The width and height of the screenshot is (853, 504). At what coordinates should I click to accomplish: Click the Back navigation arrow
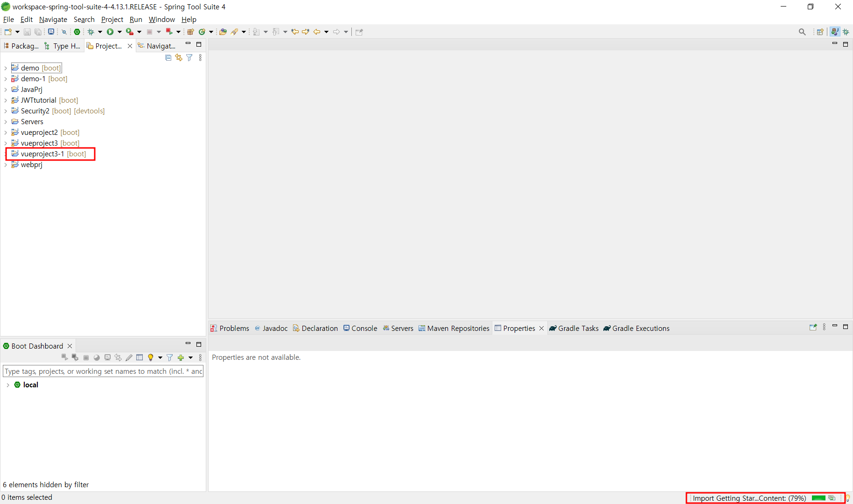[x=317, y=32]
